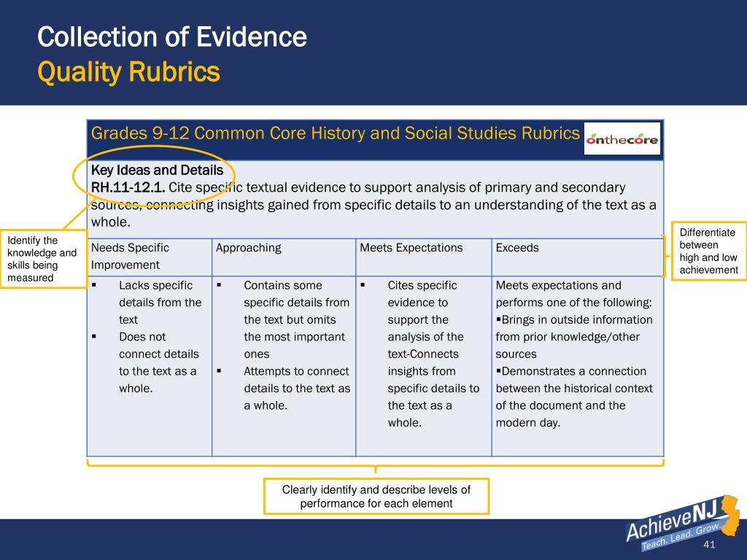Click 'Meets expectations and performs one' text
Image resolution: width=747 pixels, height=560 pixels.
pyautogui.click(x=573, y=294)
